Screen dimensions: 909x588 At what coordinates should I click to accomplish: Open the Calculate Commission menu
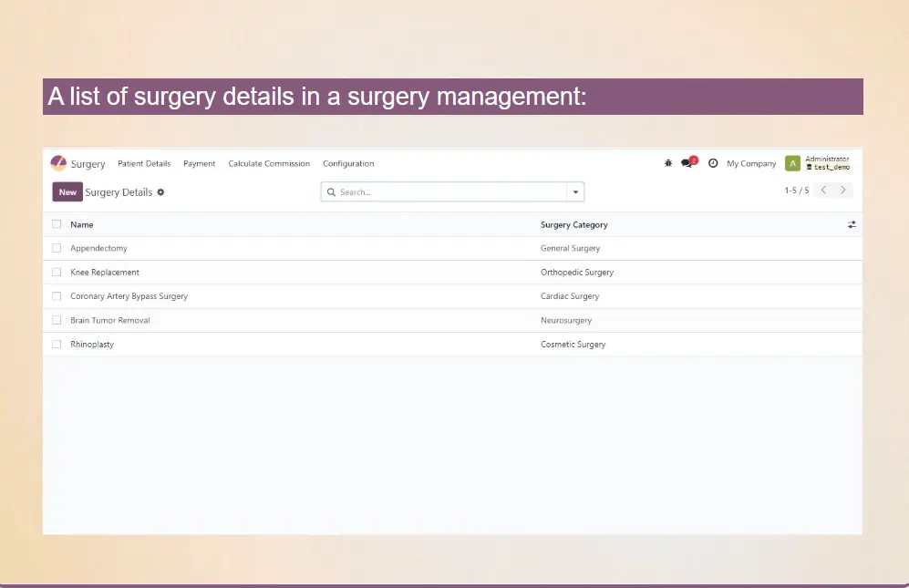click(x=269, y=164)
